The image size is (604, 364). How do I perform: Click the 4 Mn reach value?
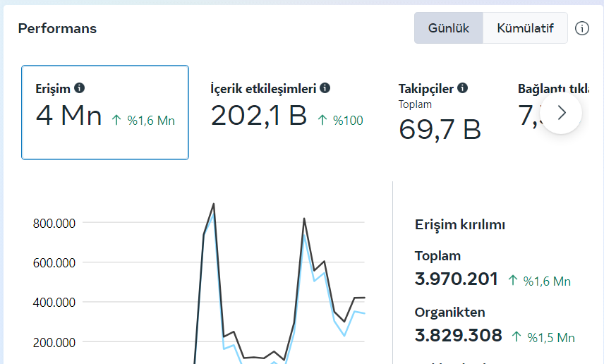[69, 116]
